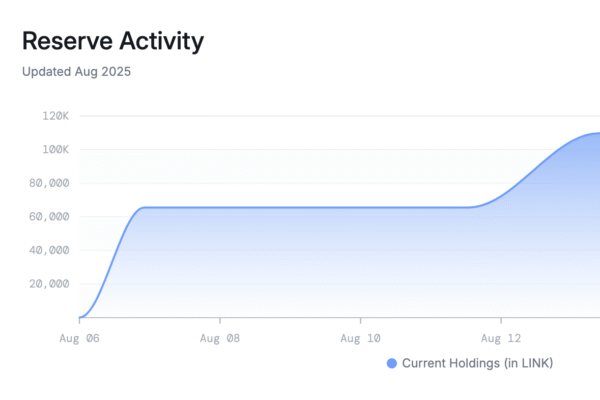
Task: Click the steep rising line after Aug 06
Action: (x=111, y=258)
